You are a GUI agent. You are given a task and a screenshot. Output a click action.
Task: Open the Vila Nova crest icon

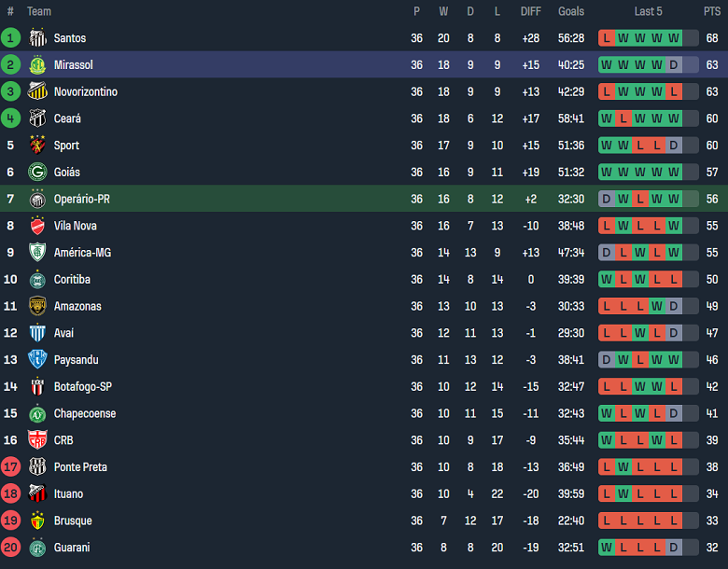(x=37, y=226)
